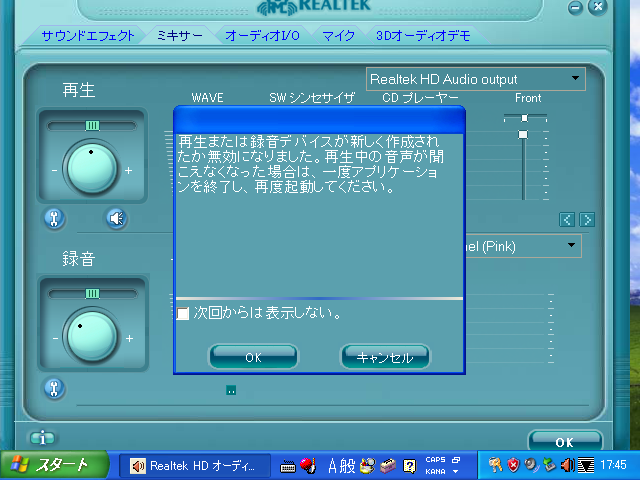The width and height of the screenshot is (640, 480).
Task: Increase playback volume with plus sign
Action: (129, 171)
